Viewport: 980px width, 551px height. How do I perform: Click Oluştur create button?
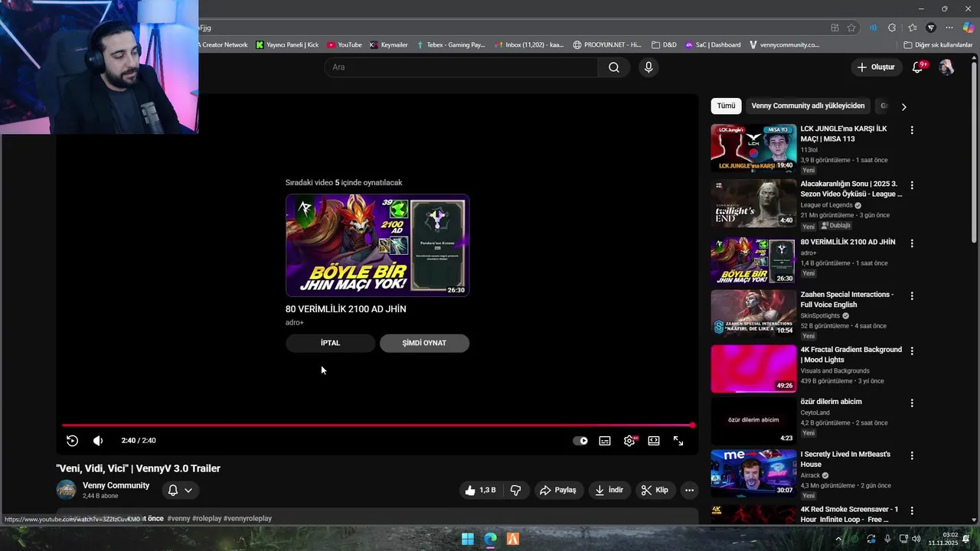[x=875, y=67]
